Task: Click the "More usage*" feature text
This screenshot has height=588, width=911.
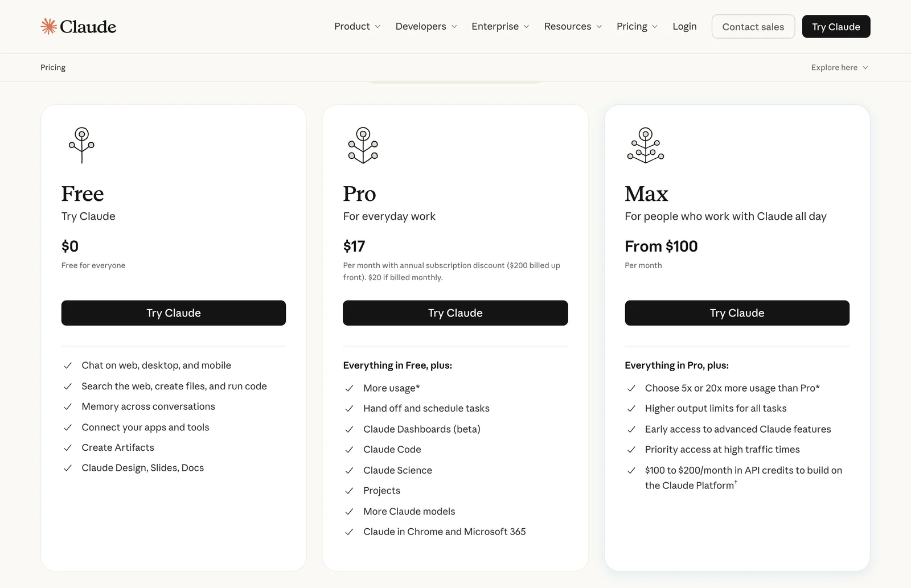Action: (392, 388)
